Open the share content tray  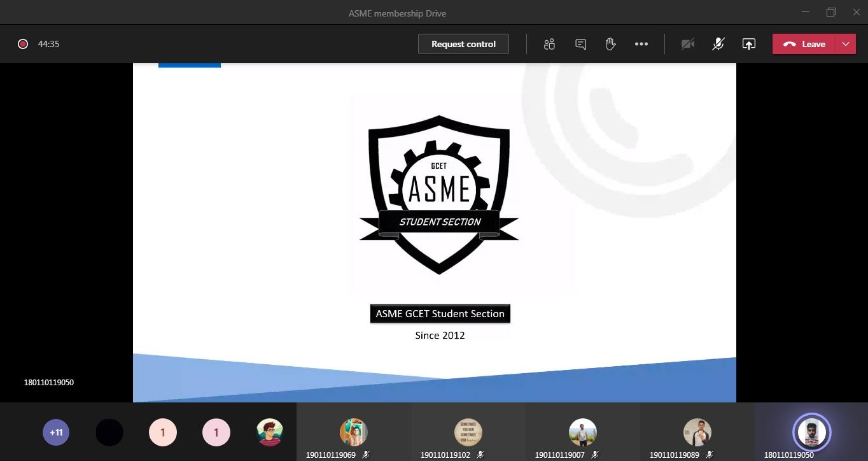click(749, 44)
